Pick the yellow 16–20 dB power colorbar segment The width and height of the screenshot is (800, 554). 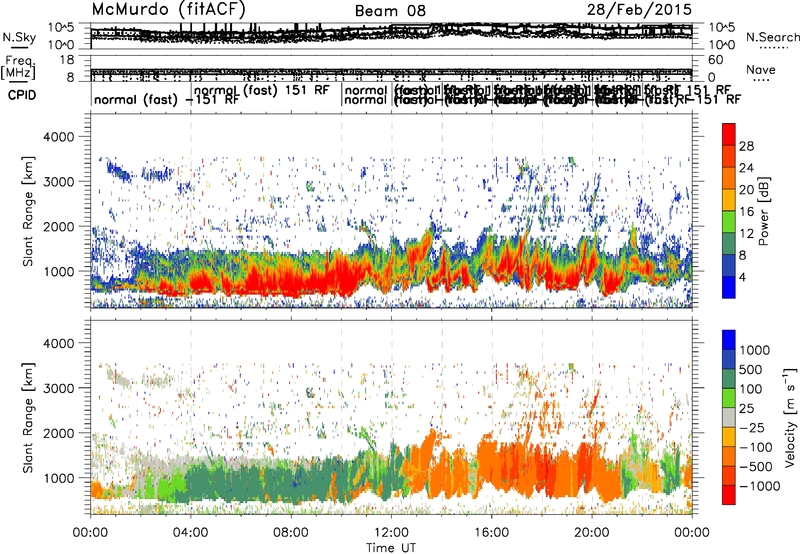(x=729, y=200)
